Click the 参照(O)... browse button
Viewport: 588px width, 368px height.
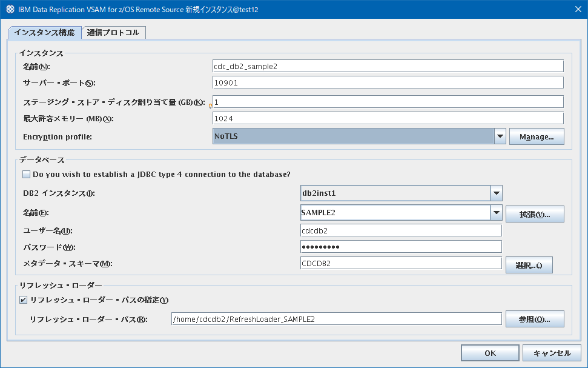(x=535, y=319)
